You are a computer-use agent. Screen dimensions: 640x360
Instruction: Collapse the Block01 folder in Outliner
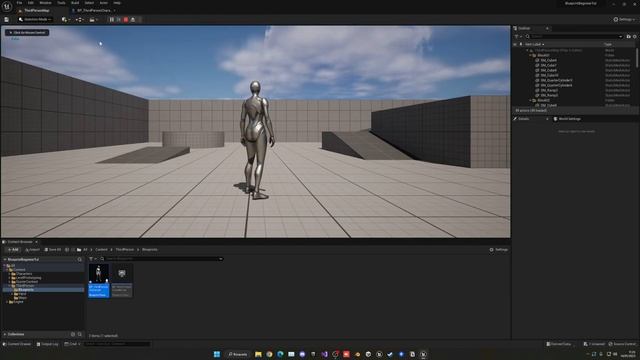pos(530,55)
